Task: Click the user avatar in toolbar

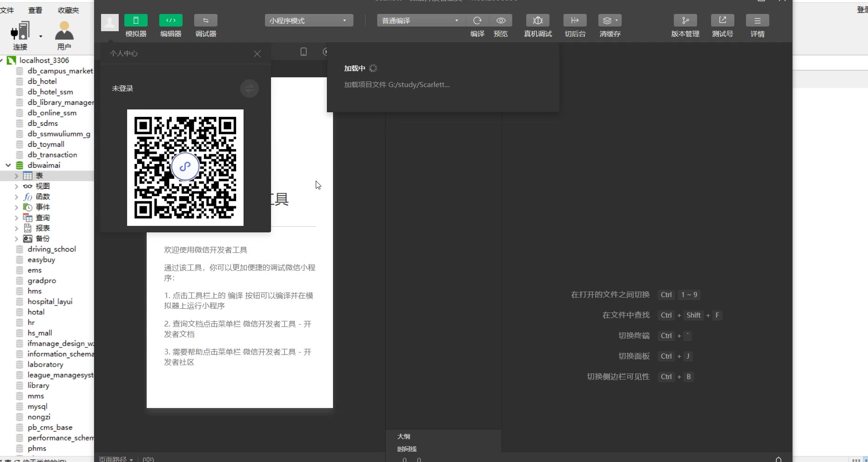Action: tap(110, 22)
